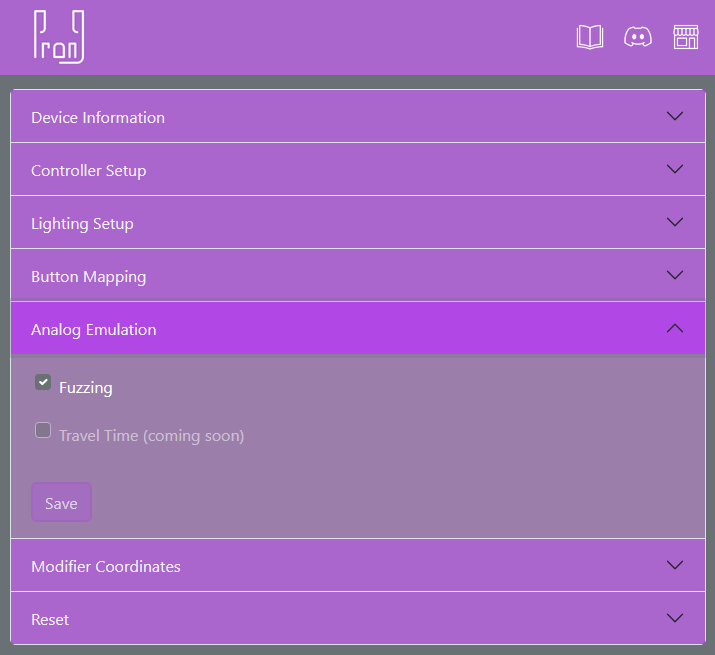Open the documentation book icon

click(x=590, y=37)
